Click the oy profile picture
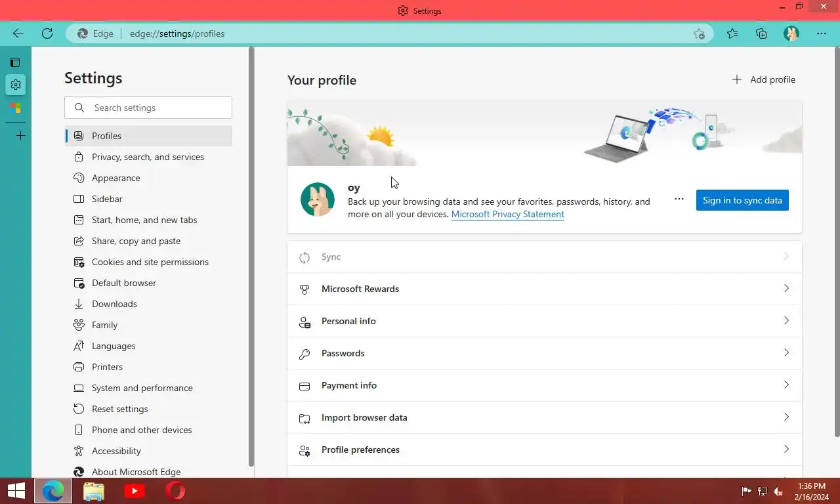Screen dimensions: 840x504 (318, 199)
